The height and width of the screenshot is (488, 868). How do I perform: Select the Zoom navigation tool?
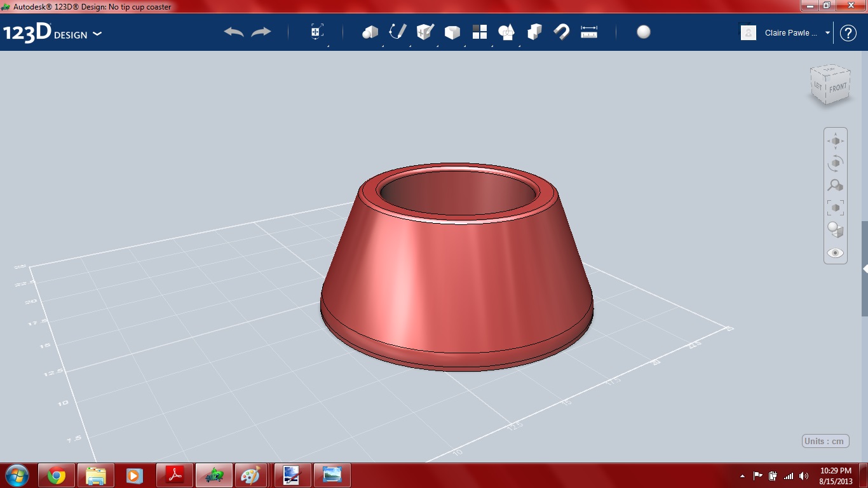pyautogui.click(x=836, y=186)
